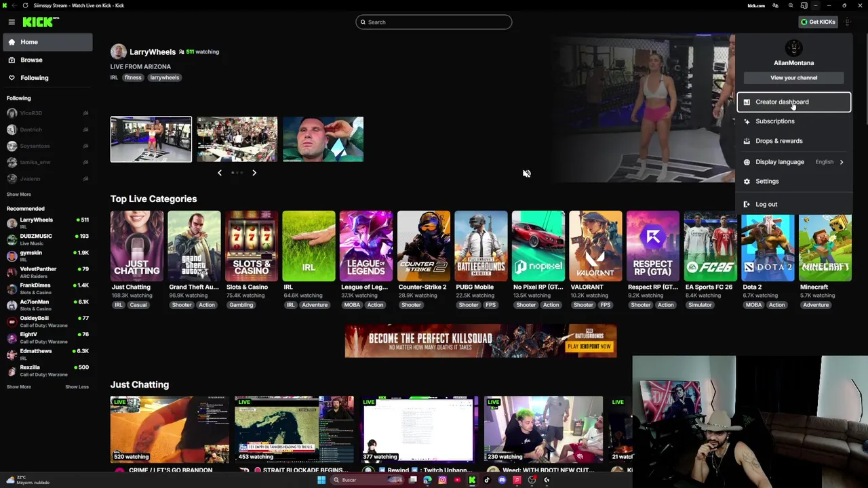Expand Recommended list with Show More
Image resolution: width=868 pixels, height=488 pixels.
19,387
